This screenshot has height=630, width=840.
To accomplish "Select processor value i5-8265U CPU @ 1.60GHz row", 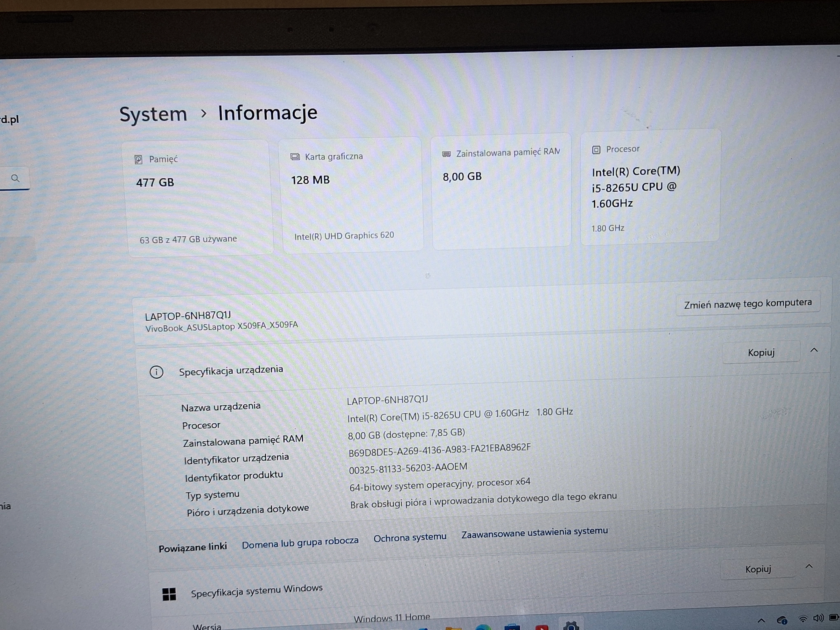I will (460, 415).
